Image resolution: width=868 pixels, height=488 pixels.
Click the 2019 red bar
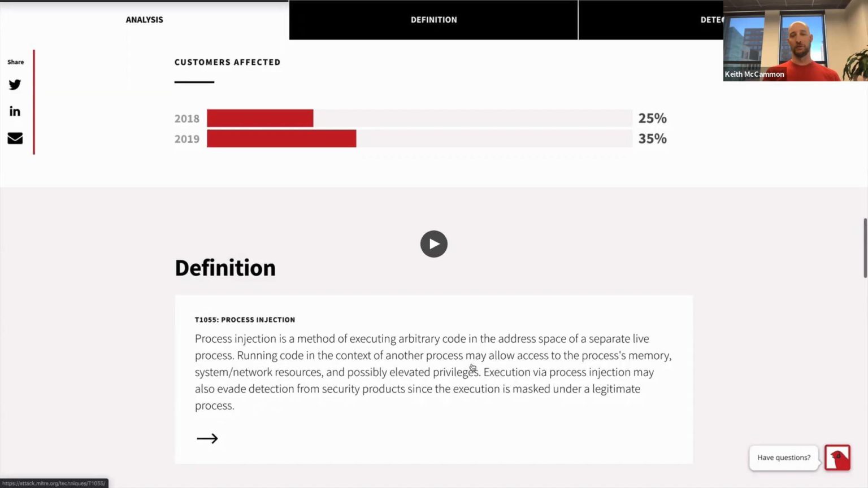pyautogui.click(x=281, y=138)
